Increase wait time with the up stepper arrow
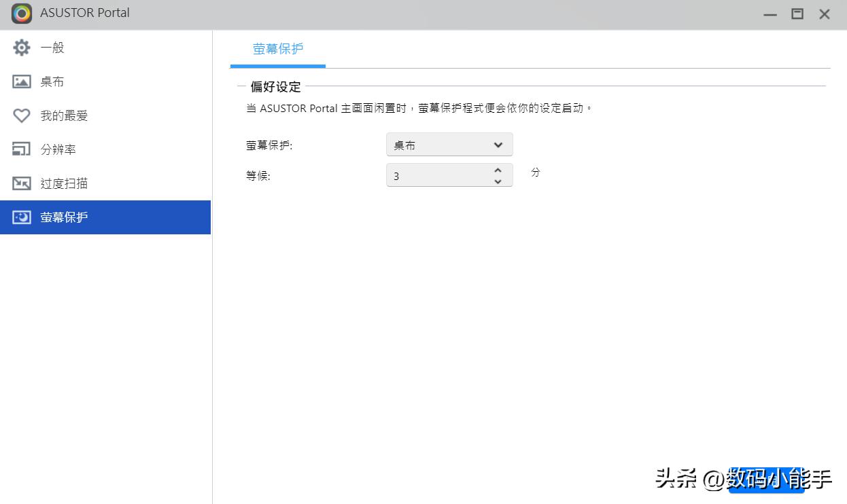The height and width of the screenshot is (504, 847). (497, 170)
